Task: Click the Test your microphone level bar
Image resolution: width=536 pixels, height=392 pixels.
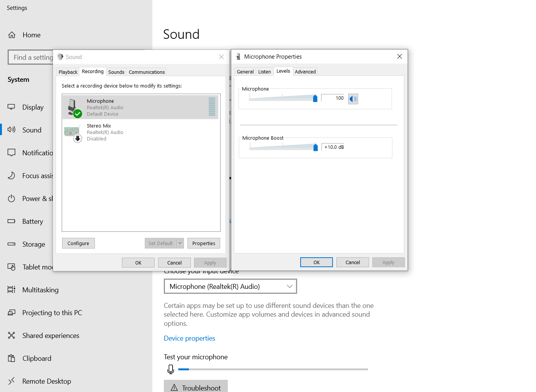Action: click(273, 369)
